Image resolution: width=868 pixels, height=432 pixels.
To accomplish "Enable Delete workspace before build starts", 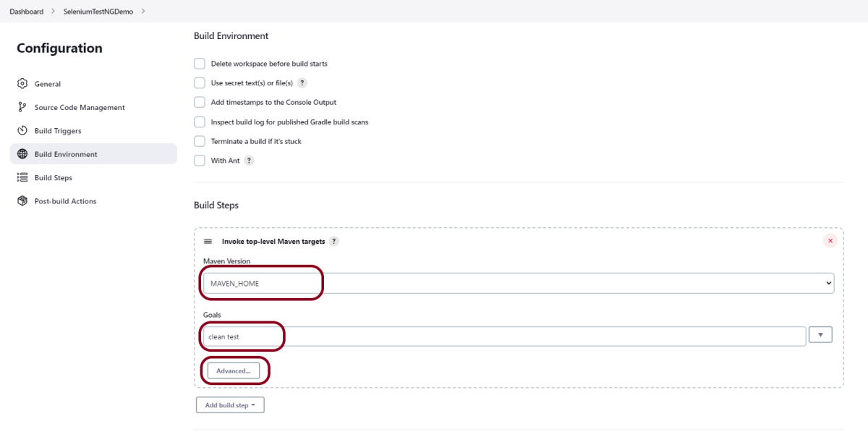I will tap(200, 64).
